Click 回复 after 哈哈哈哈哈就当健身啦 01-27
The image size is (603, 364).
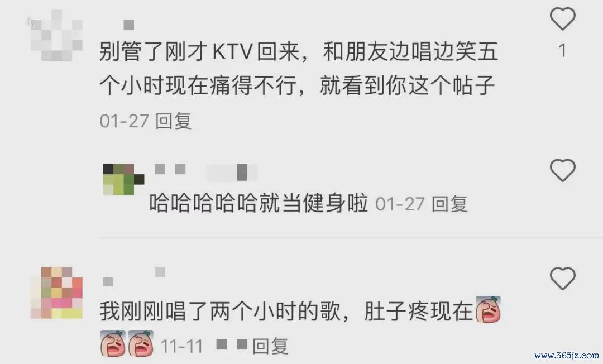(x=449, y=204)
